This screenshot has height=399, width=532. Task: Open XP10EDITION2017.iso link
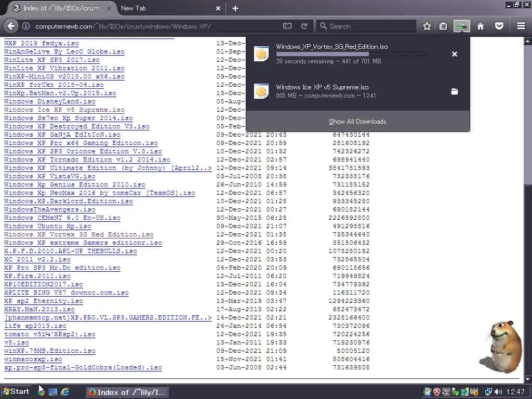tap(44, 284)
